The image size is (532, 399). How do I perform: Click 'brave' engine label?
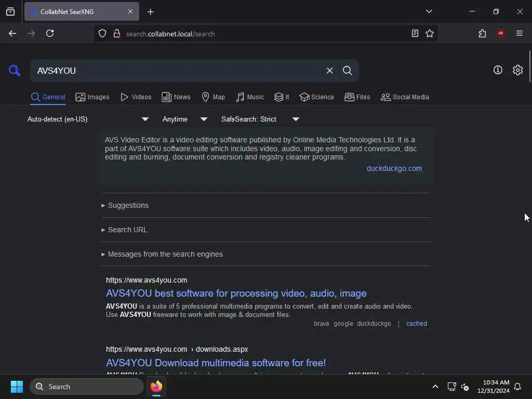pyautogui.click(x=321, y=324)
